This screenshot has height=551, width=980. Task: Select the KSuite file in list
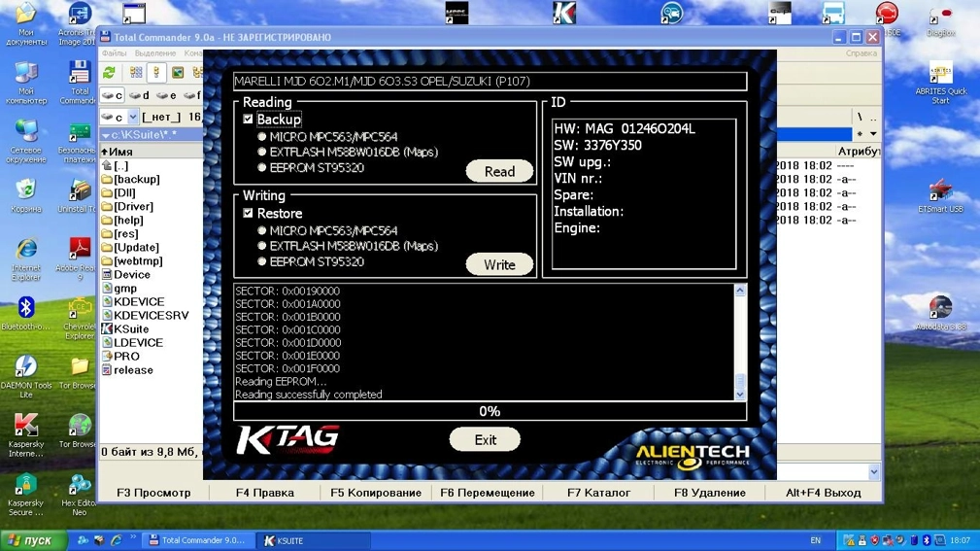click(x=125, y=329)
